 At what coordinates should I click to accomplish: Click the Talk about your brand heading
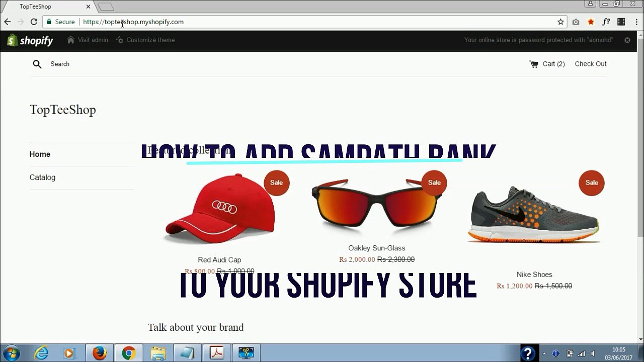coord(196,327)
